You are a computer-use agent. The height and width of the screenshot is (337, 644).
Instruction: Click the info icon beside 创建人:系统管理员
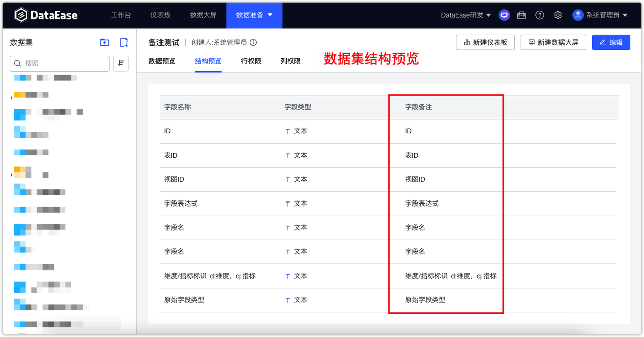point(253,42)
